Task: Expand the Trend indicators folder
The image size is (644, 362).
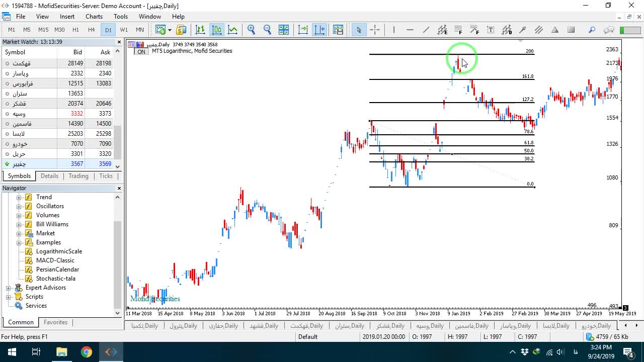Action: 19,197
